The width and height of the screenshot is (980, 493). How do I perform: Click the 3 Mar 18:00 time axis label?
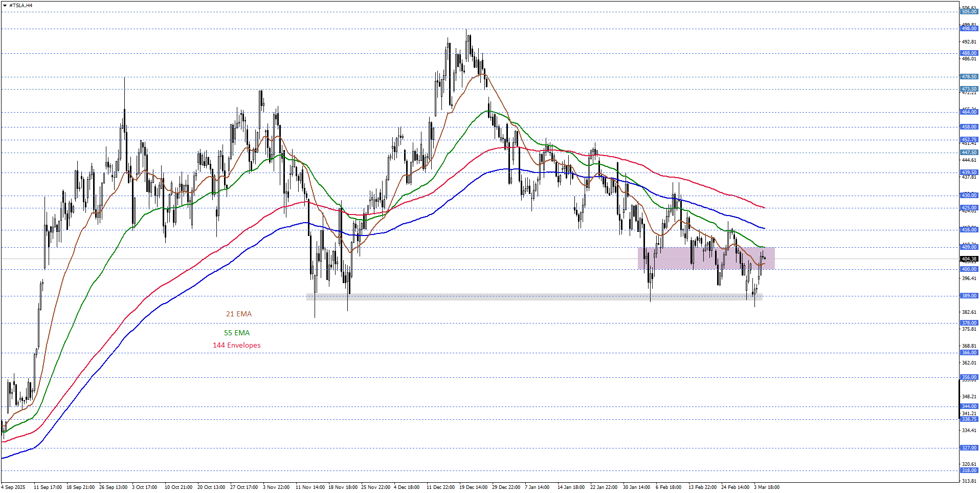coord(766,487)
